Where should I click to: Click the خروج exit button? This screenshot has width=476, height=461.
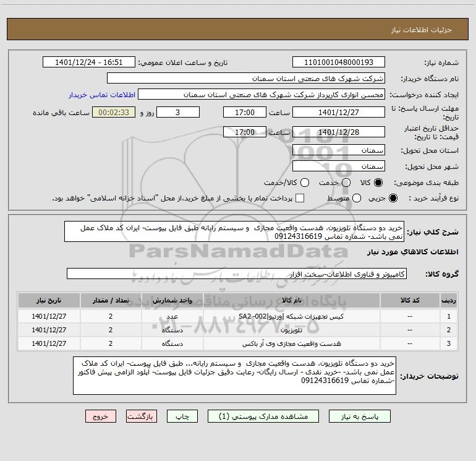(x=101, y=416)
